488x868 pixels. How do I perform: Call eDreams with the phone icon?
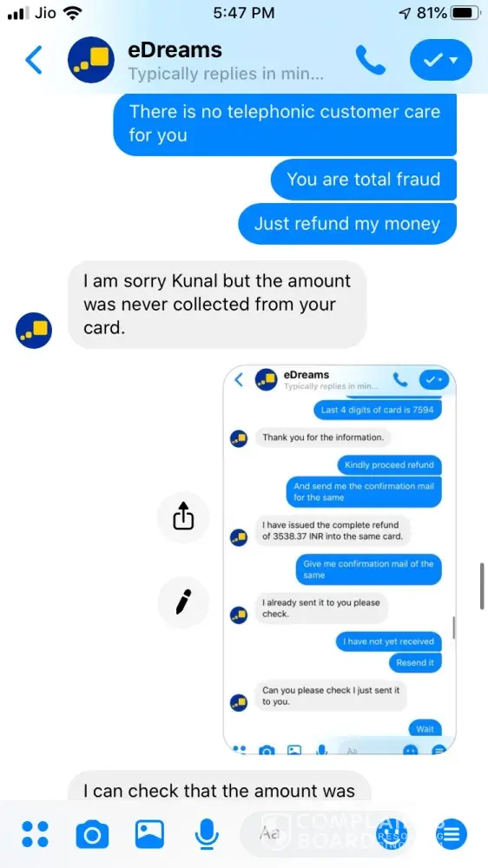(x=371, y=60)
